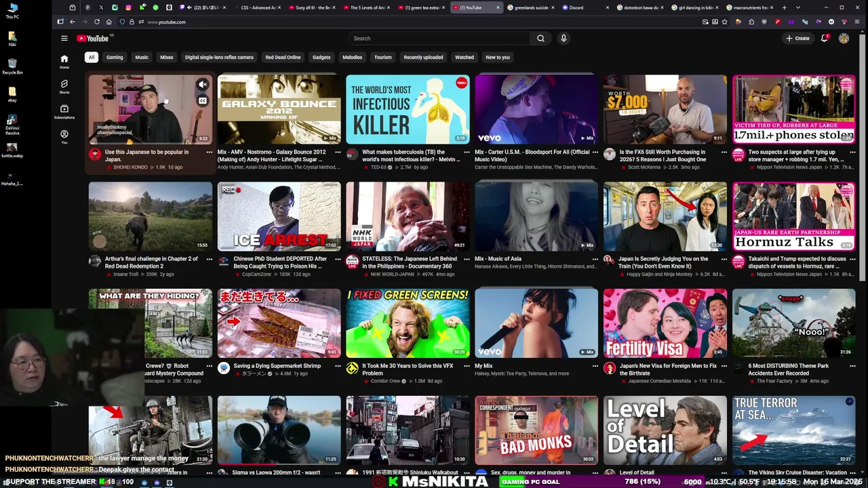This screenshot has height=488, width=868.
Task: Select the Mixes filter chip
Action: 167,58
